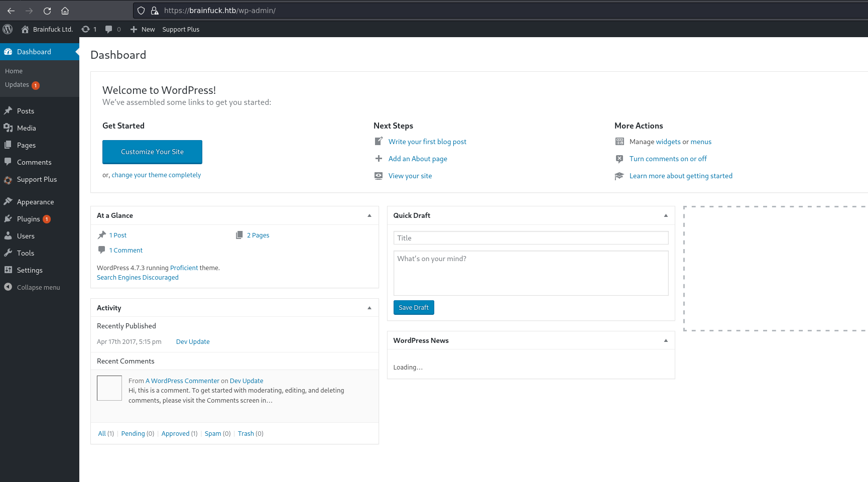Collapse the WordPress News panel

point(666,340)
